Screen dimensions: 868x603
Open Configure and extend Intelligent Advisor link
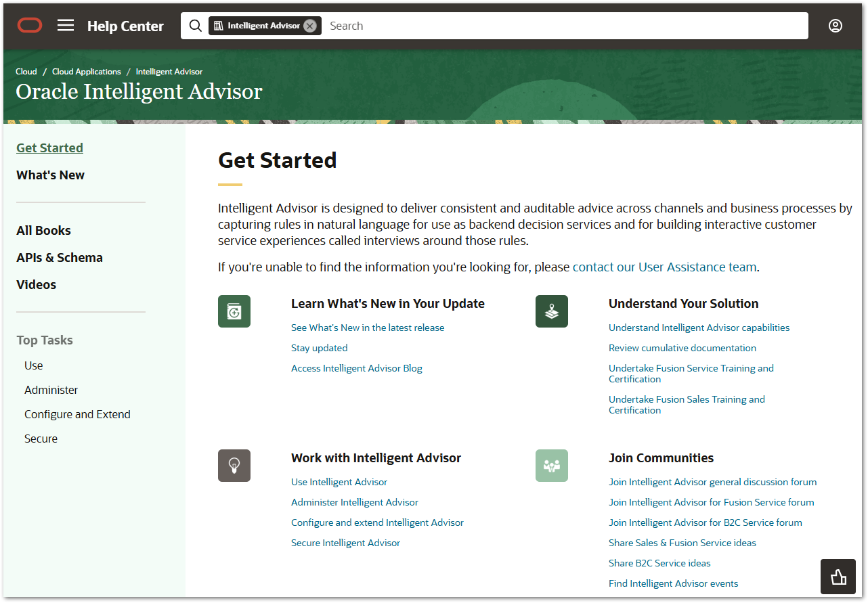(377, 522)
